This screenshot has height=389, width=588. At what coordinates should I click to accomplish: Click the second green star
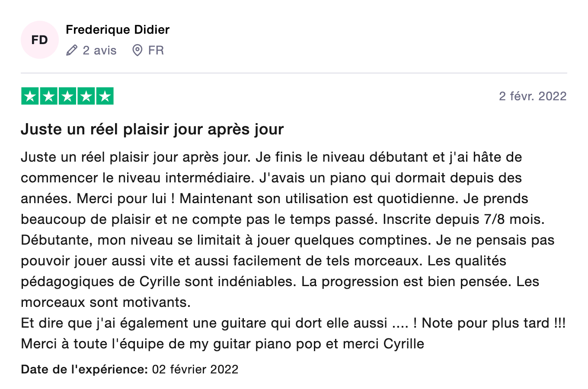(49, 96)
